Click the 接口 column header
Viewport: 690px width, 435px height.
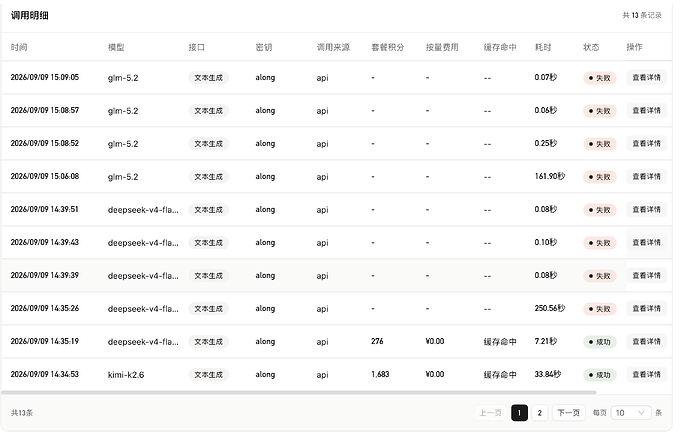tap(197, 47)
